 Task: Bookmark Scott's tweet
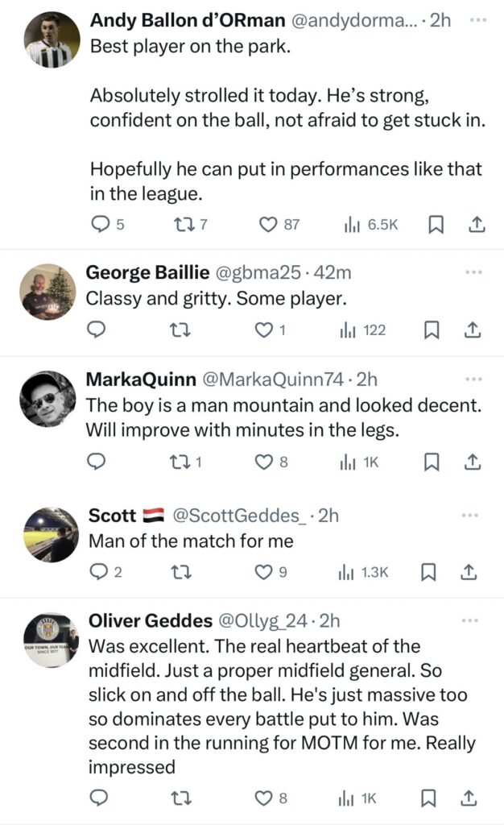click(x=430, y=572)
